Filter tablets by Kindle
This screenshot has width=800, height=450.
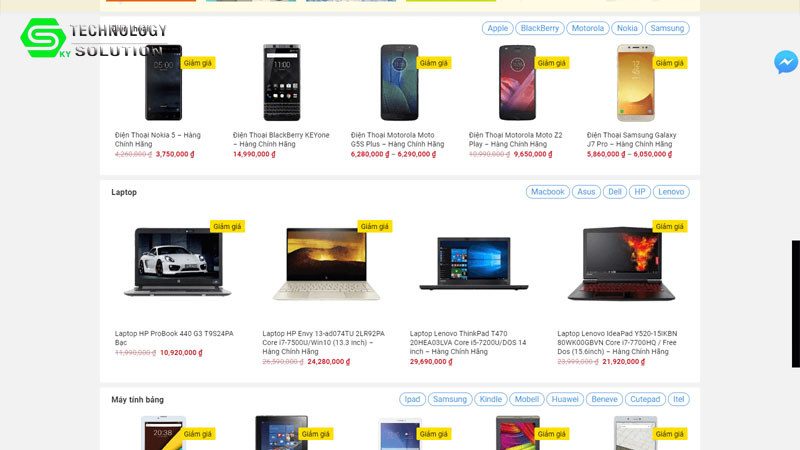(x=490, y=399)
